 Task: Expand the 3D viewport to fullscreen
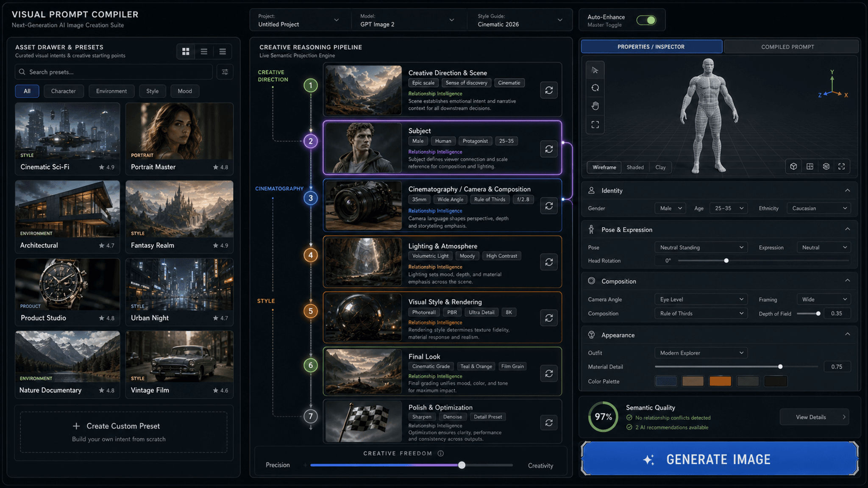[842, 166]
